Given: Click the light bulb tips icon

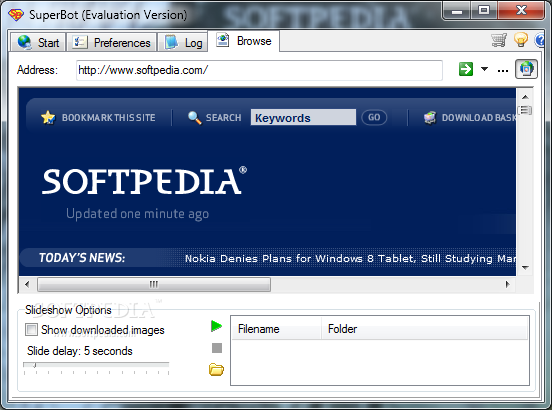Looking at the screenshot, I should tap(521, 39).
